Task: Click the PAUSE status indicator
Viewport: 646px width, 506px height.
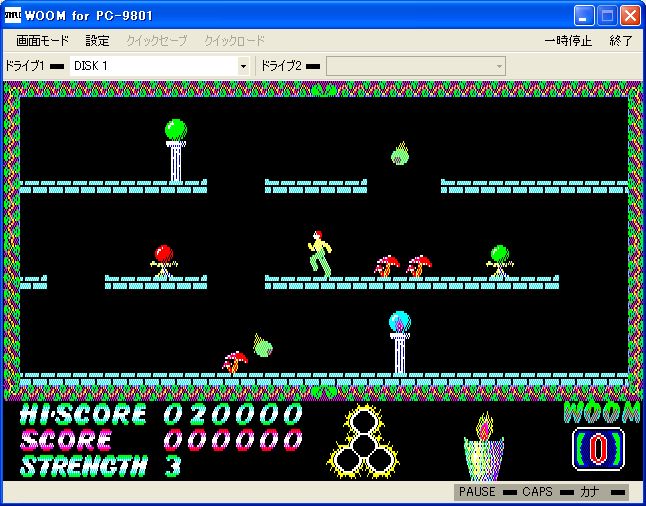Action: (487, 492)
